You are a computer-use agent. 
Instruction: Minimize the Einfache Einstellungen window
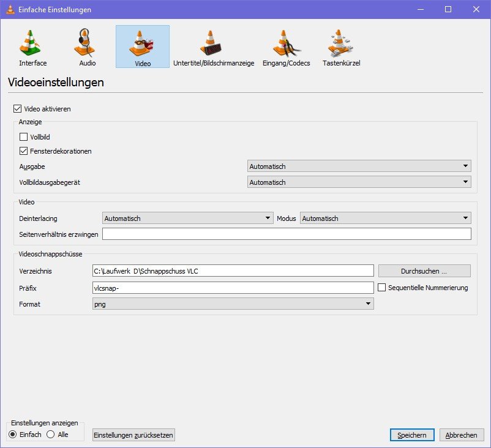421,9
